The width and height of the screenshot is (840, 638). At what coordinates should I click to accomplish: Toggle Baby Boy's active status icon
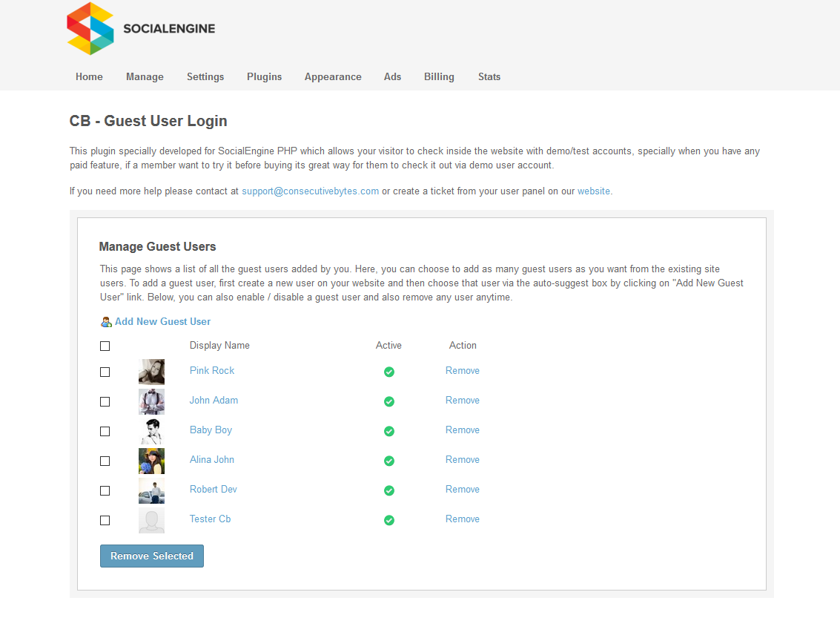coord(388,431)
